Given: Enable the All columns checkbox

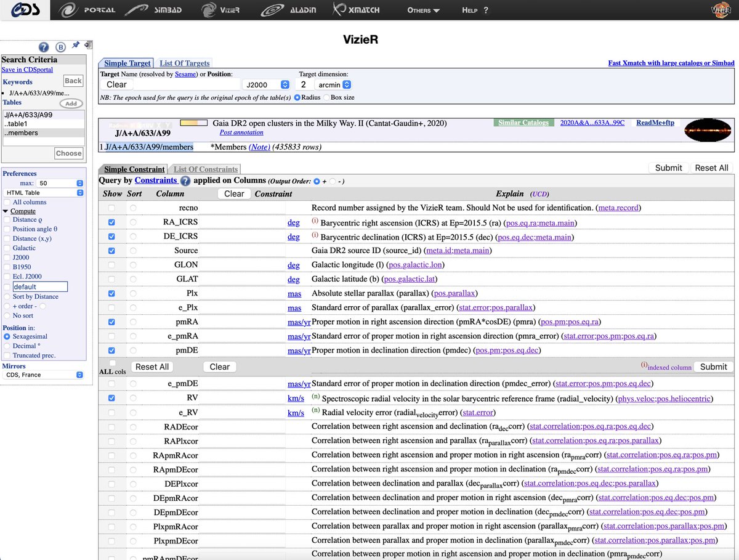Looking at the screenshot, I should point(7,201).
